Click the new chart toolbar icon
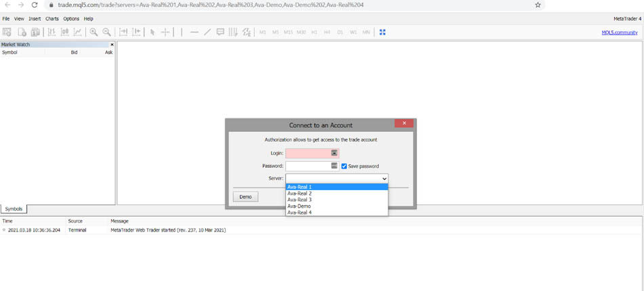This screenshot has width=644, height=291. click(22, 32)
